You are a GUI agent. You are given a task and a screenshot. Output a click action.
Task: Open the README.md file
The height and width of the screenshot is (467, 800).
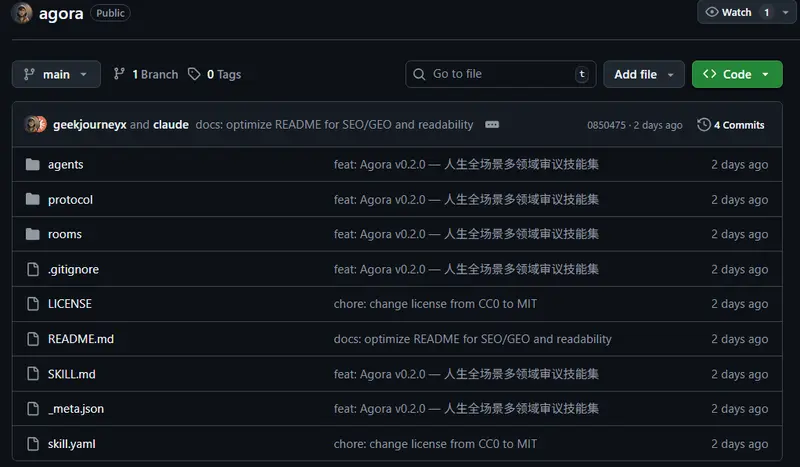click(x=81, y=339)
